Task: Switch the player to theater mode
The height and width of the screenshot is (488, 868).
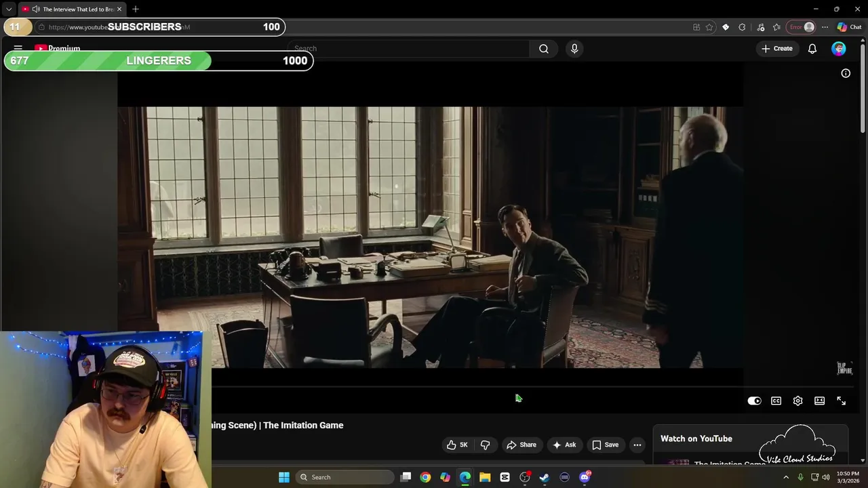Action: (x=819, y=401)
